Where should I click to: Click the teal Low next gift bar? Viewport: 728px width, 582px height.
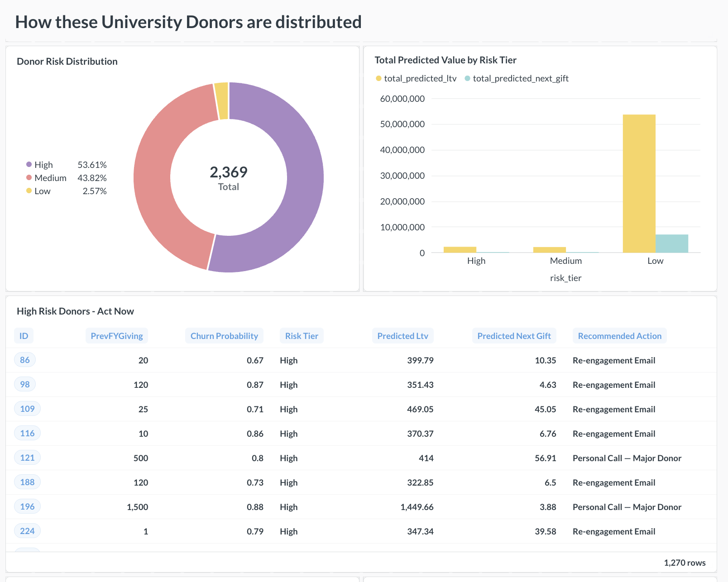click(672, 243)
